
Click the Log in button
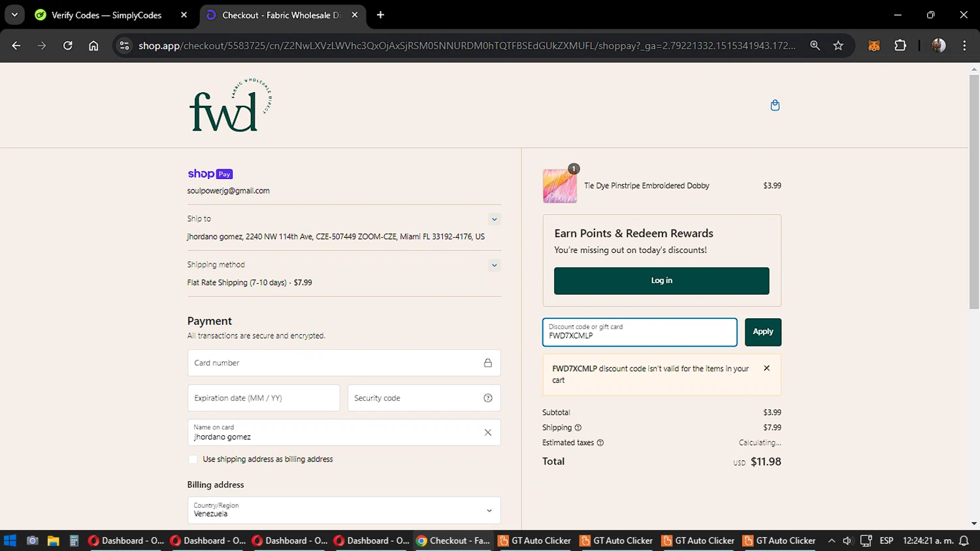coord(662,280)
